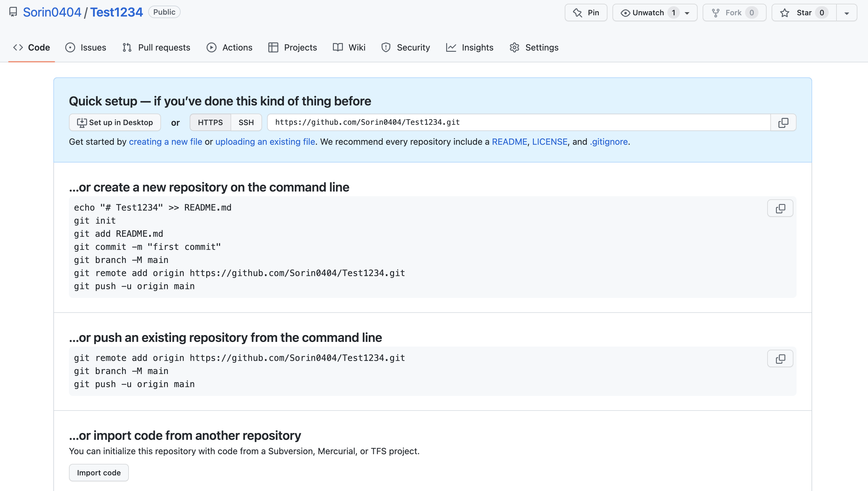Screen dimensions: 868x491
Task: Open the creating a new file link
Action: 166,142
